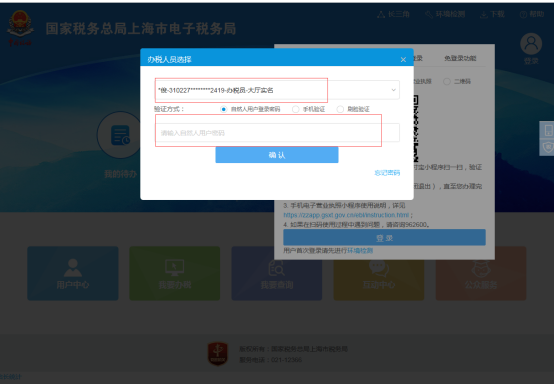
Task: Open the tax officer selection dropdown
Action: (x=277, y=90)
